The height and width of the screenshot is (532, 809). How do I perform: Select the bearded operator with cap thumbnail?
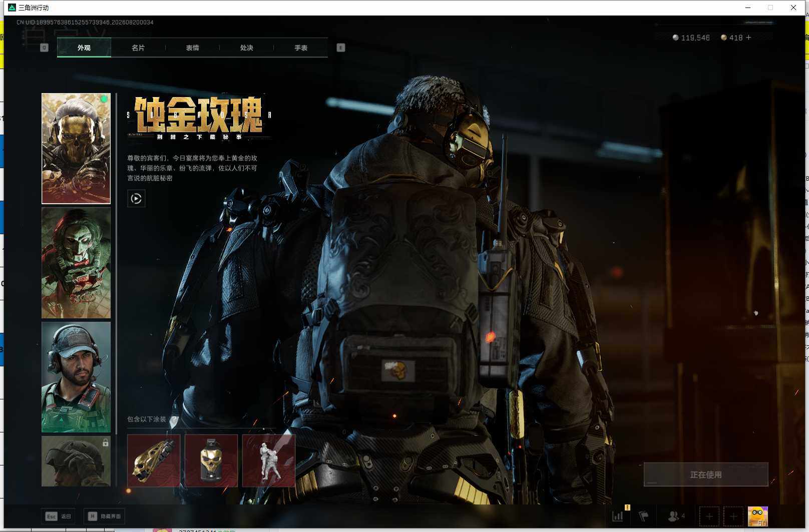click(76, 377)
